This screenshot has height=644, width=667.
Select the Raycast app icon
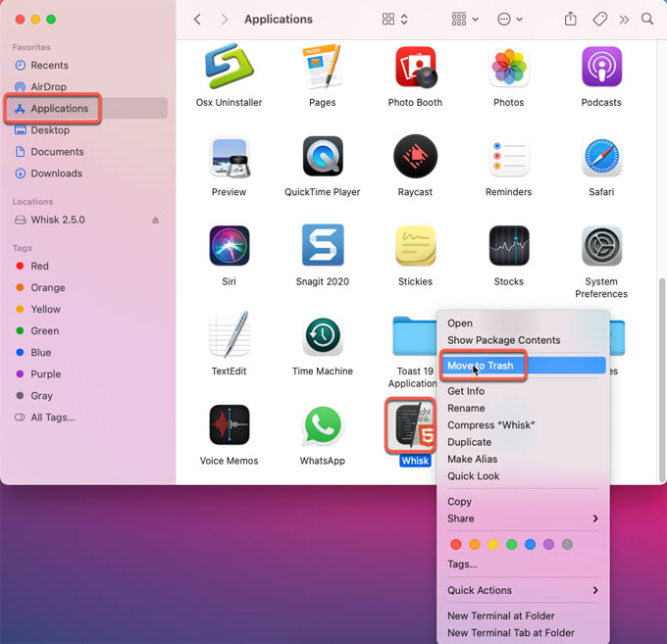tap(415, 156)
